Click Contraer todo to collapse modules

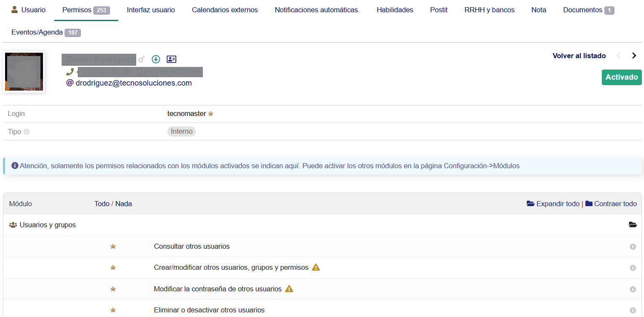click(611, 204)
